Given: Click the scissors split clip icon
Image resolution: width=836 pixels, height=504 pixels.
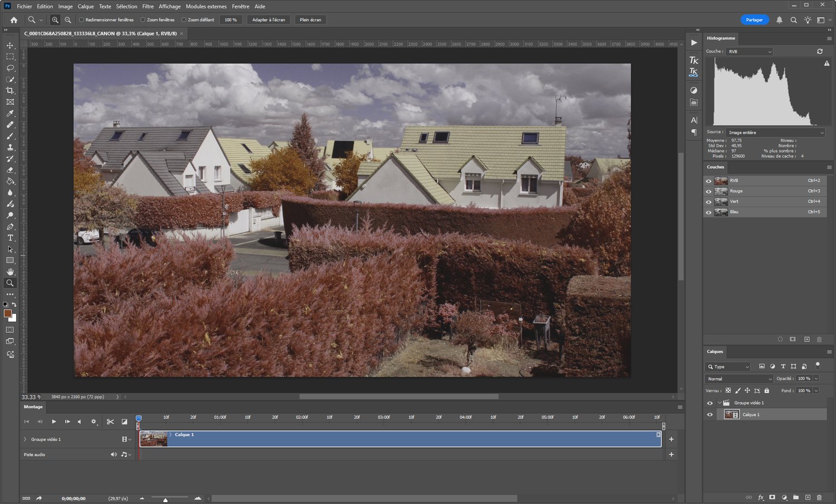Looking at the screenshot, I should click(110, 422).
